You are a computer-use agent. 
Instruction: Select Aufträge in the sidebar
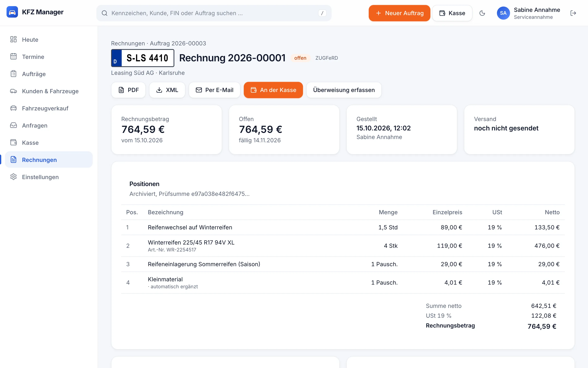pos(49,74)
